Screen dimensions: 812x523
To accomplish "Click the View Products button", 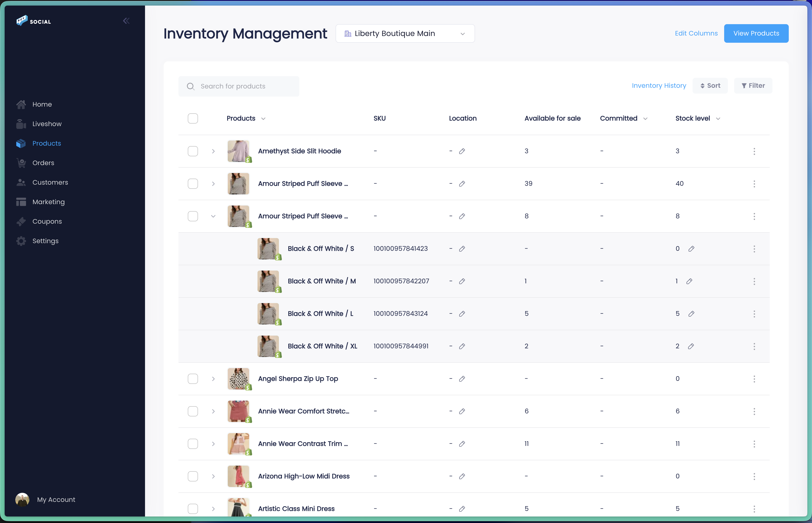I will click(x=756, y=33).
